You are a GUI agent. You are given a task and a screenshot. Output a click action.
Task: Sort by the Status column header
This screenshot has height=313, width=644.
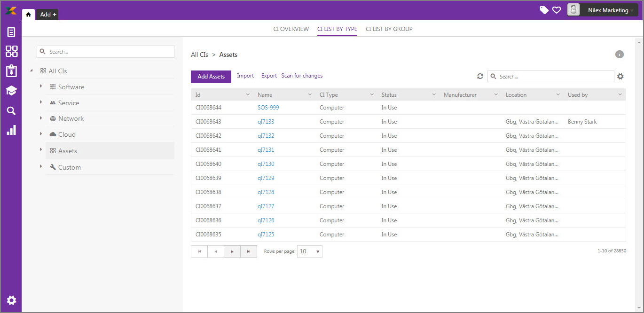tap(389, 95)
